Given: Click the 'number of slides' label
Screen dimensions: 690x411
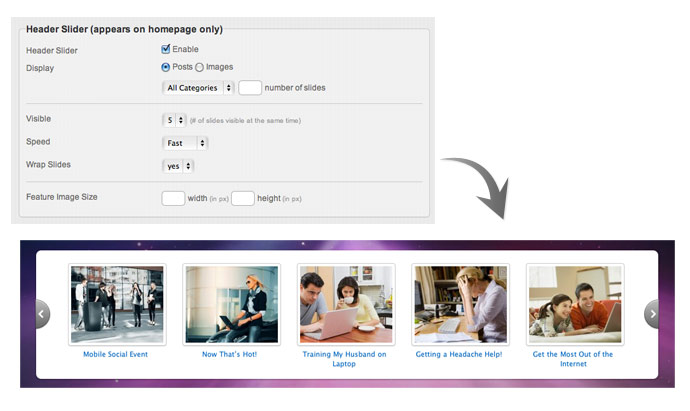Looking at the screenshot, I should pos(295,88).
